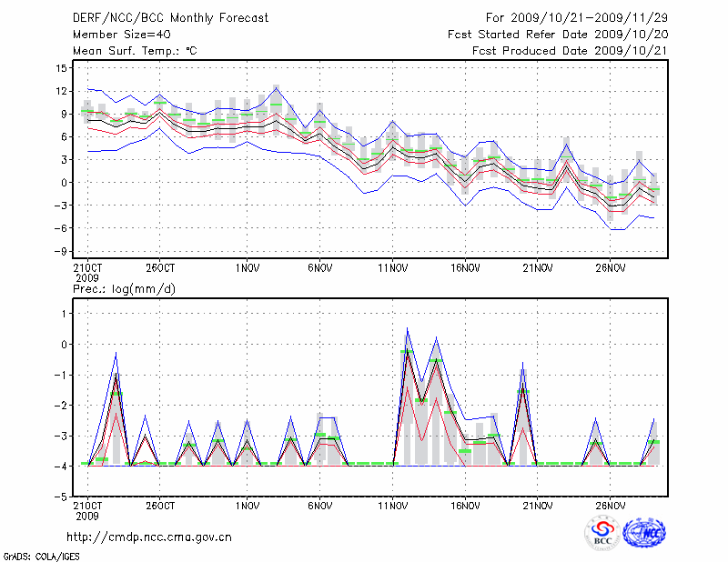Click the DERF/NCC/BCC Monthly Forecast title
Screen dimensions: 728x562
(x=170, y=18)
